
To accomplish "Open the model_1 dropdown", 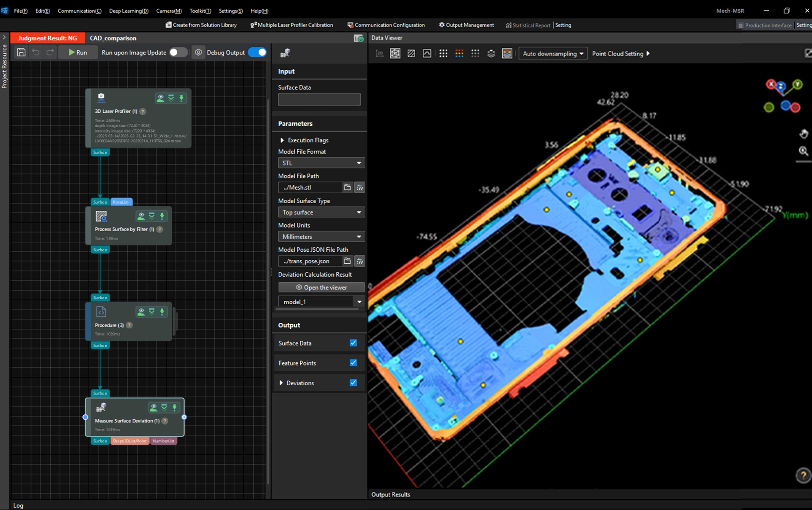I will [x=321, y=302].
